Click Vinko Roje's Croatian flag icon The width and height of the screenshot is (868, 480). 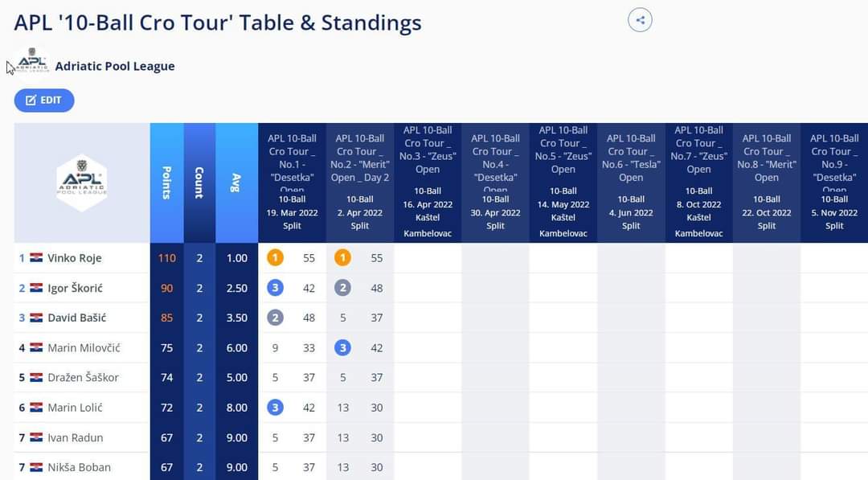pyautogui.click(x=36, y=258)
